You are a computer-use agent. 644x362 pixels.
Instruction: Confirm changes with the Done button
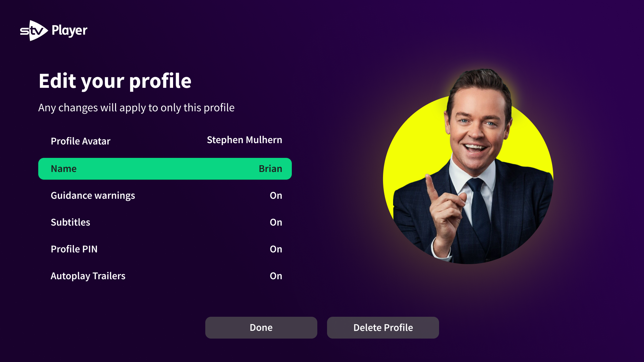(x=261, y=327)
